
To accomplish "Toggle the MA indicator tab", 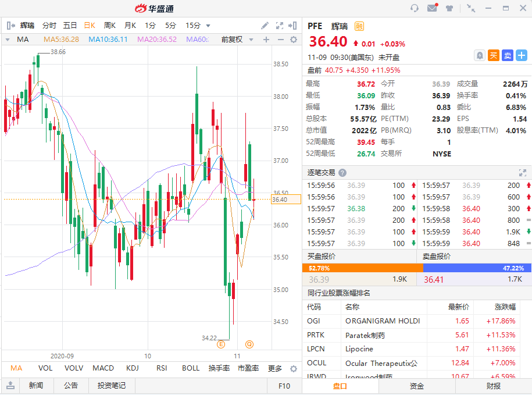I will pyautogui.click(x=16, y=368).
